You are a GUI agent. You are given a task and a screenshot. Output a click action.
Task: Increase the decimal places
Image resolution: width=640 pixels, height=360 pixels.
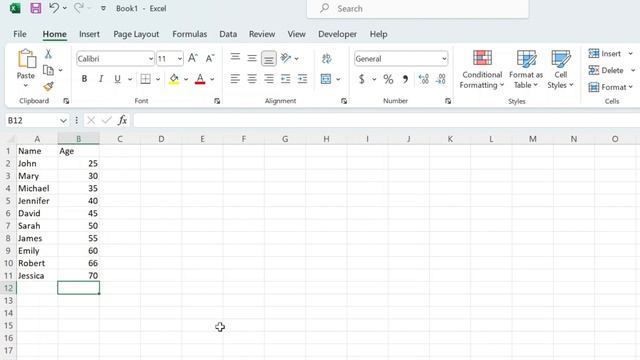pos(424,79)
